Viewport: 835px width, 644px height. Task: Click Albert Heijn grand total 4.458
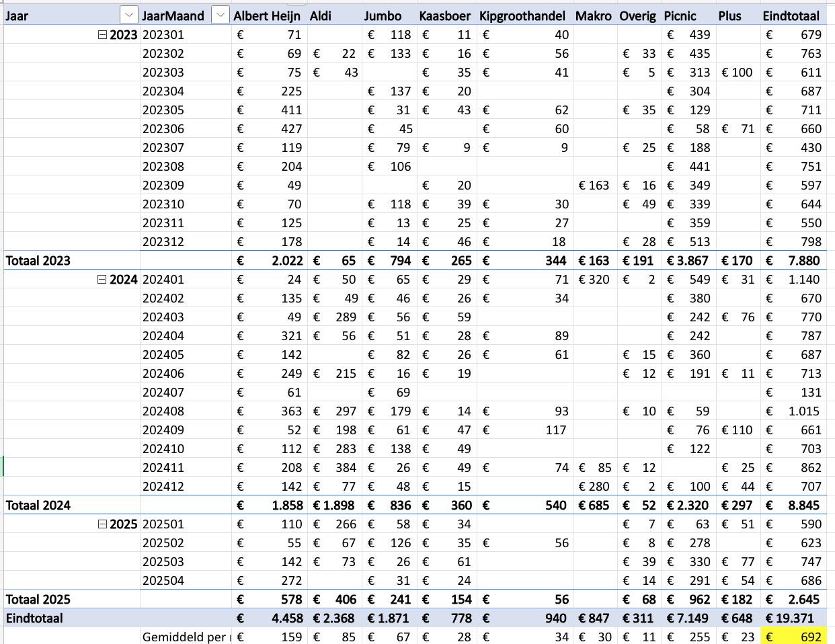click(x=287, y=618)
